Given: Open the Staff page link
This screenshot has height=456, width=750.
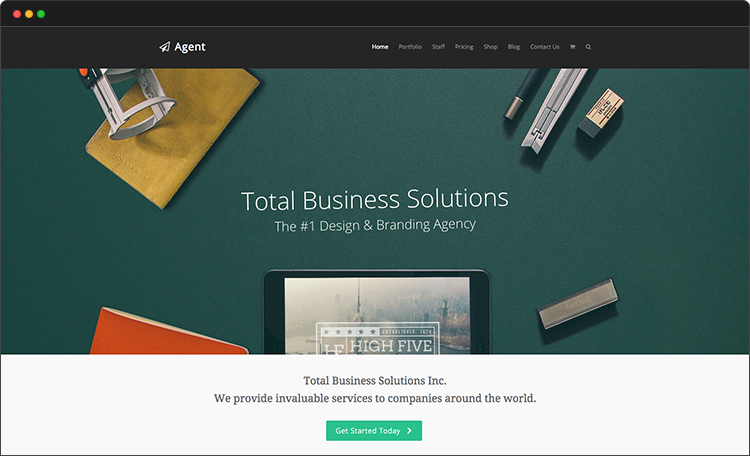Looking at the screenshot, I should (x=439, y=47).
